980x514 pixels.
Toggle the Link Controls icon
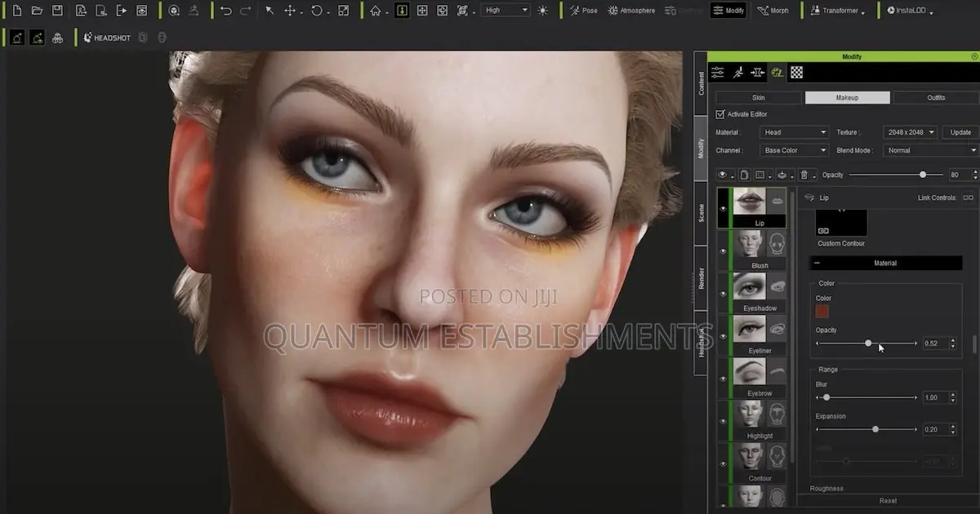point(968,197)
